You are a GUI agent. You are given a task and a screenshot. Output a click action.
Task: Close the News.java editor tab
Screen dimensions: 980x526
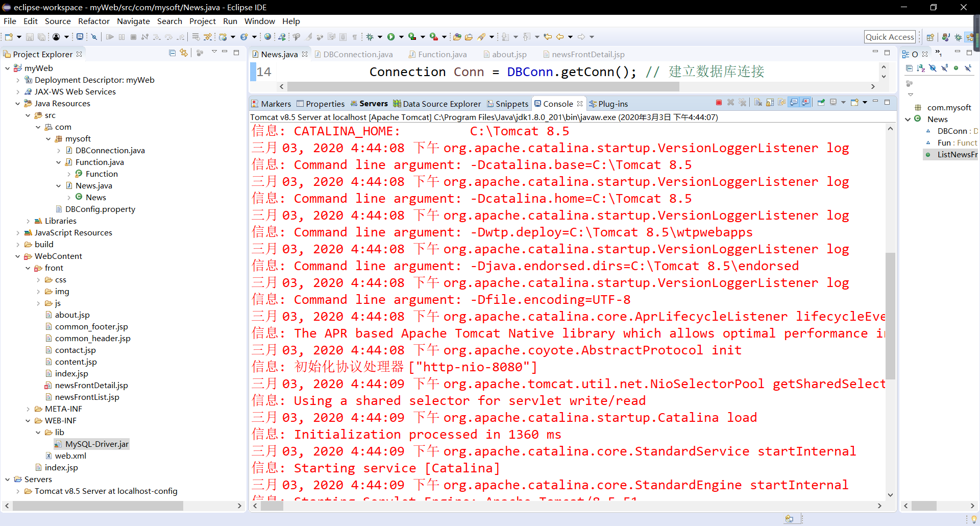click(x=305, y=54)
